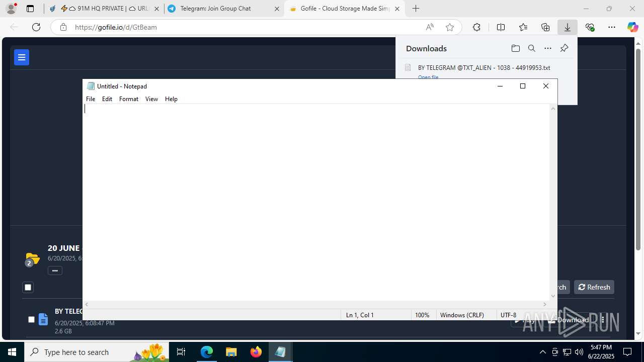644x362 pixels.
Task: Activate Read aloud icon in address bar
Action: coord(430,27)
